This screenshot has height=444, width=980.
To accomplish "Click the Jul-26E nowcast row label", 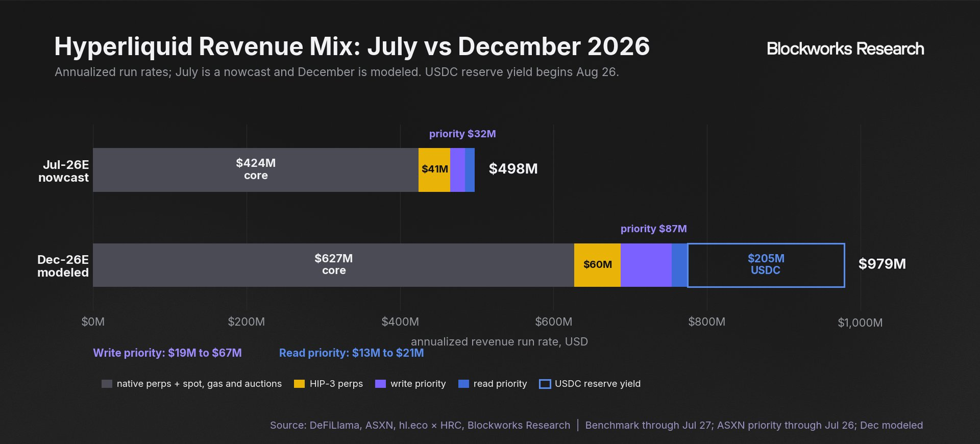I will [x=64, y=171].
